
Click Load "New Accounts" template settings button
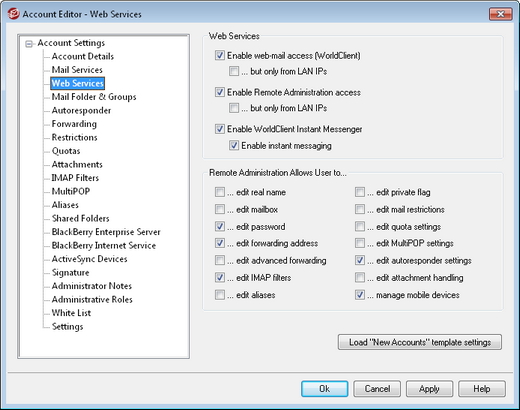tap(420, 342)
